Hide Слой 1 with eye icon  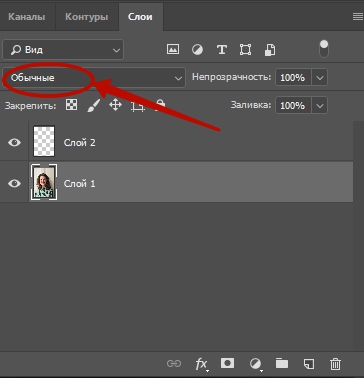tap(14, 183)
